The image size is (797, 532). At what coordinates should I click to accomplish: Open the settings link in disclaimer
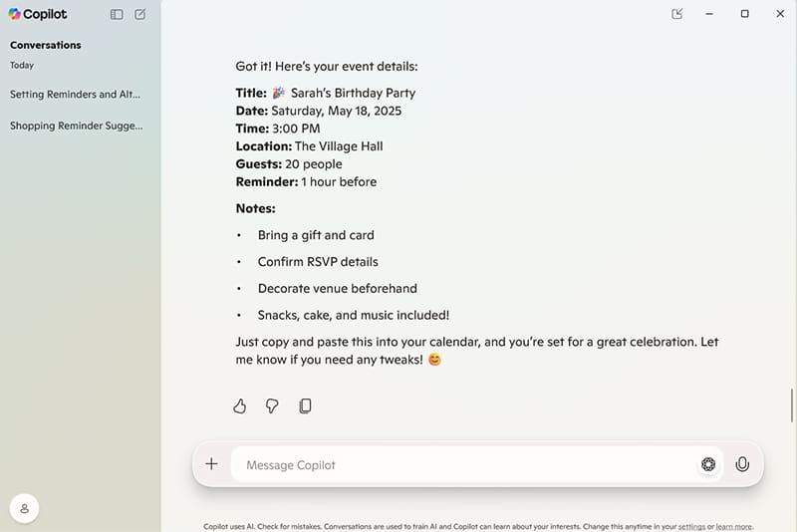coord(691,526)
